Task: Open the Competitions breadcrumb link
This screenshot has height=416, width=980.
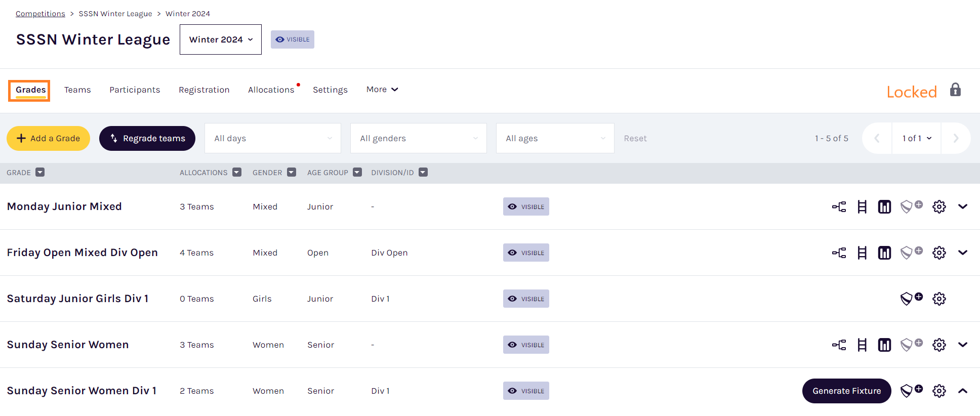Action: (40, 14)
